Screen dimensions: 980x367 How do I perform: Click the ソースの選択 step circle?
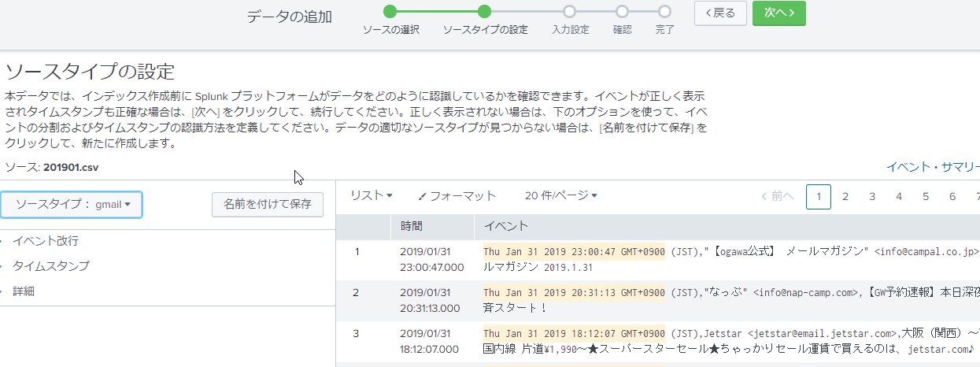click(x=390, y=12)
